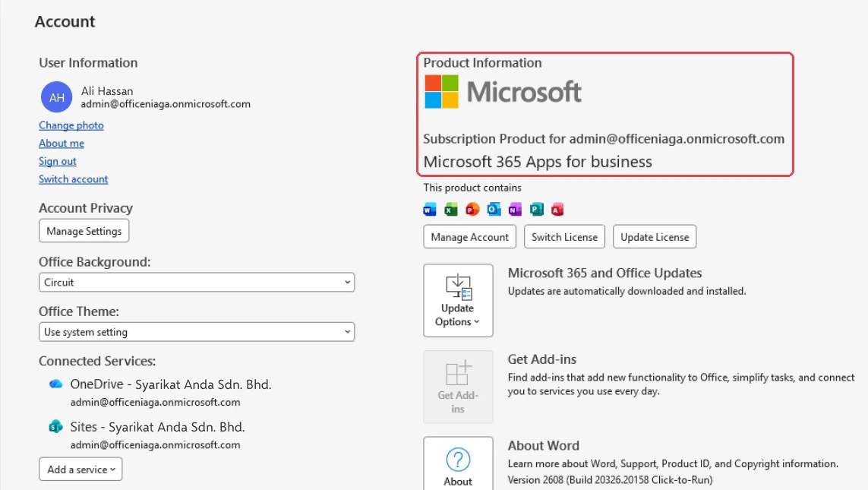
Task: Click the Version 2608 build text
Action: coord(610,479)
